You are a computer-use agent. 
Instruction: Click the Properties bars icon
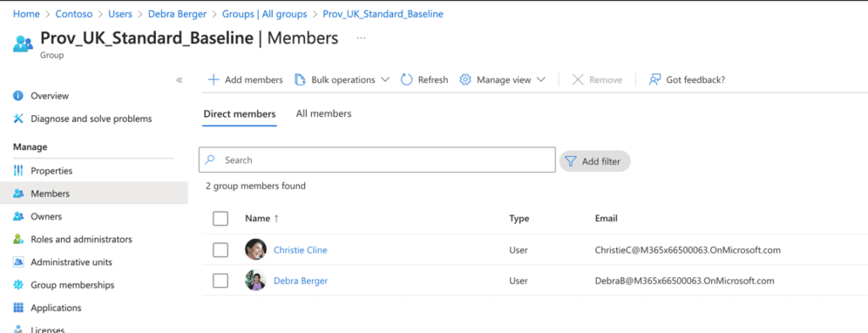pyautogui.click(x=19, y=170)
